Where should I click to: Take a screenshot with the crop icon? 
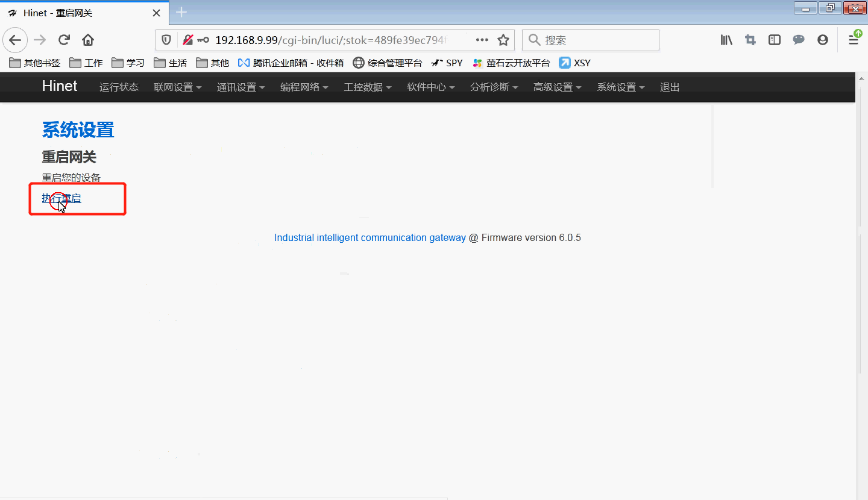[750, 40]
